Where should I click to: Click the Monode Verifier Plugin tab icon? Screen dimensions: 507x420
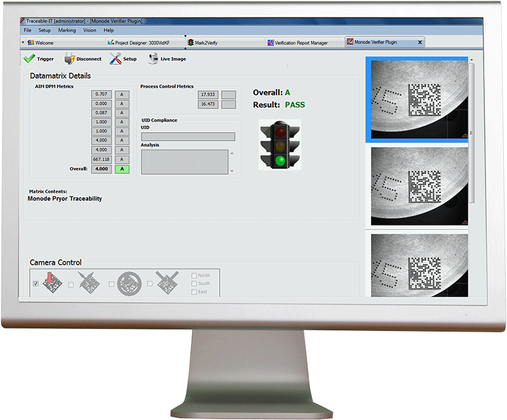350,42
